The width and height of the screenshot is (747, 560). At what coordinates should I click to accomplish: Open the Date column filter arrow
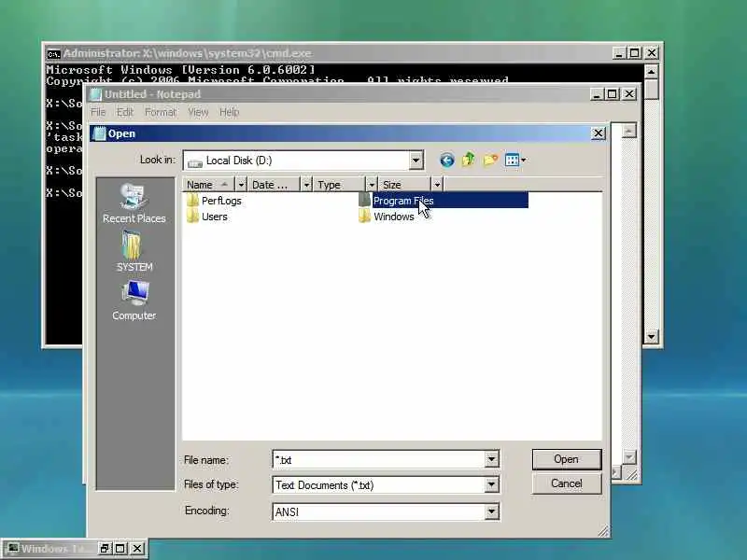pyautogui.click(x=306, y=184)
